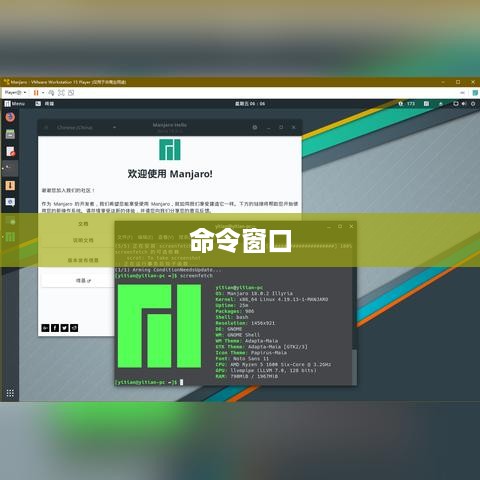Minimize the Manjaro Hello window
480x480 pixels.
269,127
